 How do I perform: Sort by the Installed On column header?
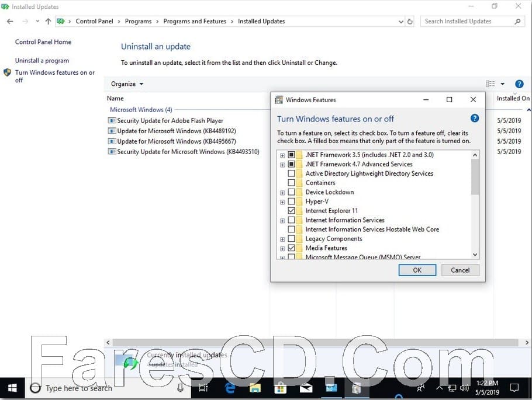point(513,98)
